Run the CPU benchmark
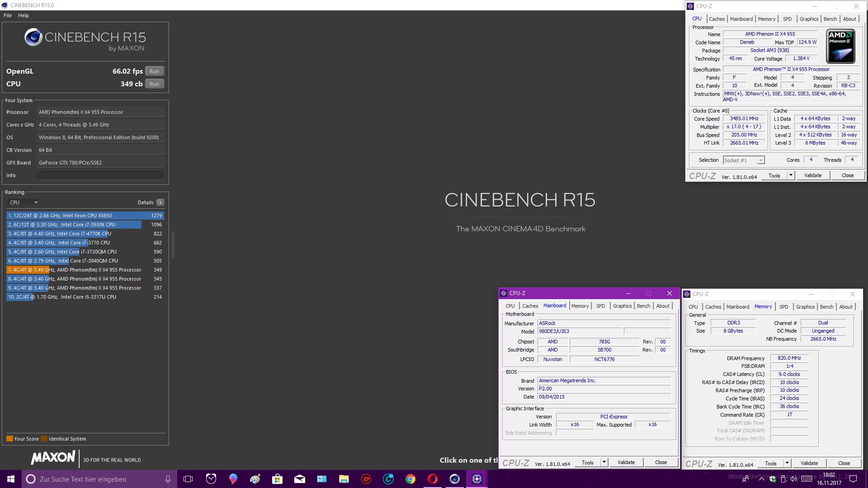This screenshot has height=488, width=868. click(154, 84)
